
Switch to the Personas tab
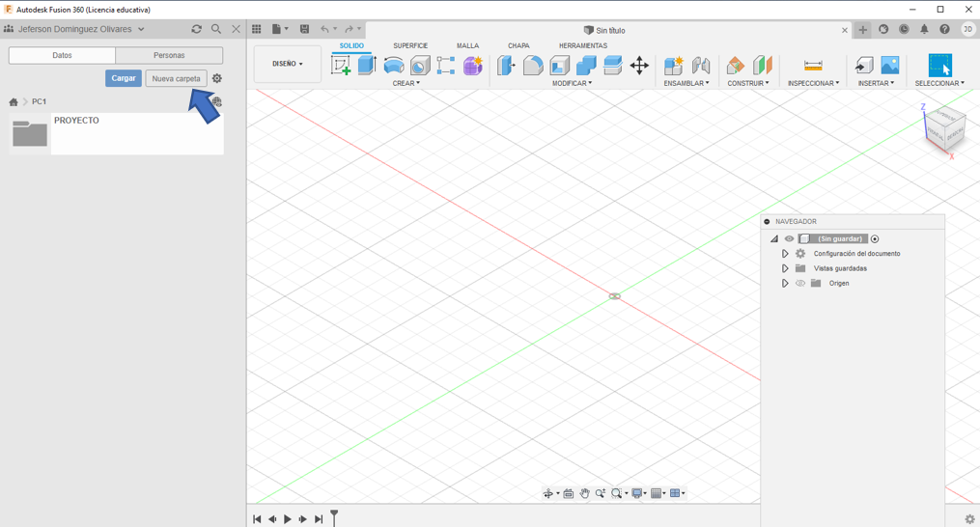point(169,55)
